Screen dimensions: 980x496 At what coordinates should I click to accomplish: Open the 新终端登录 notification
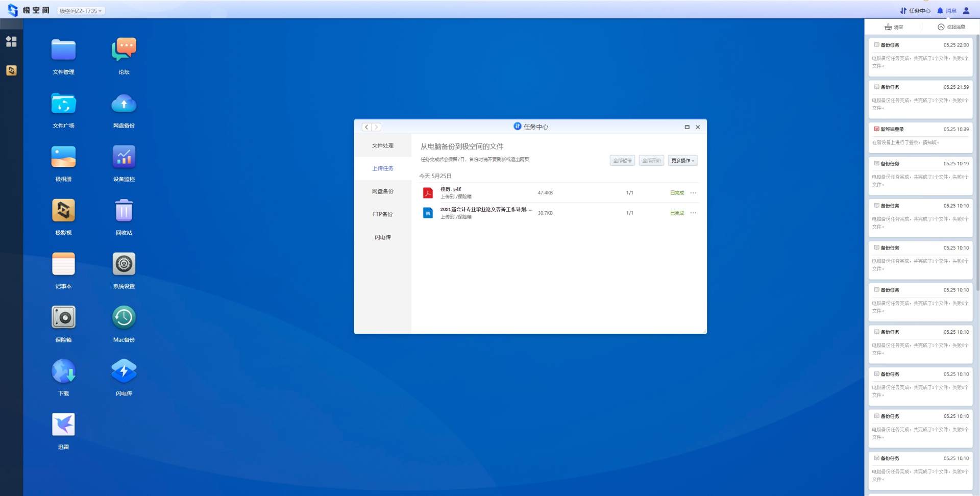pos(920,137)
